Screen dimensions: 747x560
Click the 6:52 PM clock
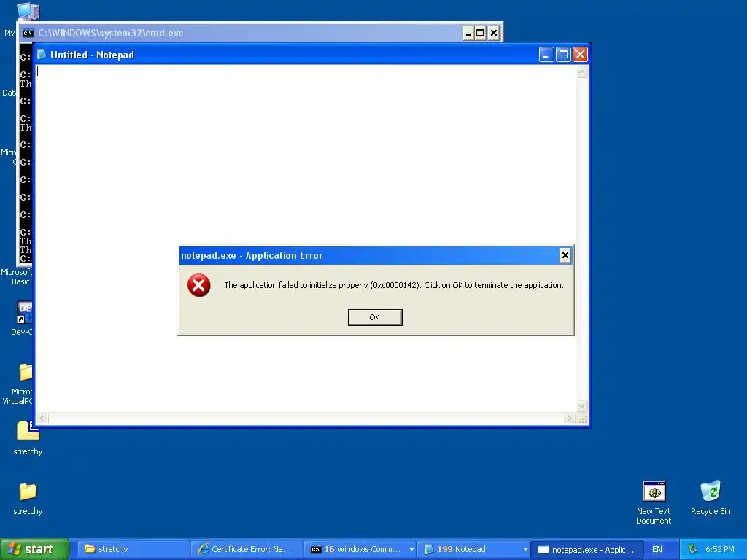pyautogui.click(x=720, y=549)
